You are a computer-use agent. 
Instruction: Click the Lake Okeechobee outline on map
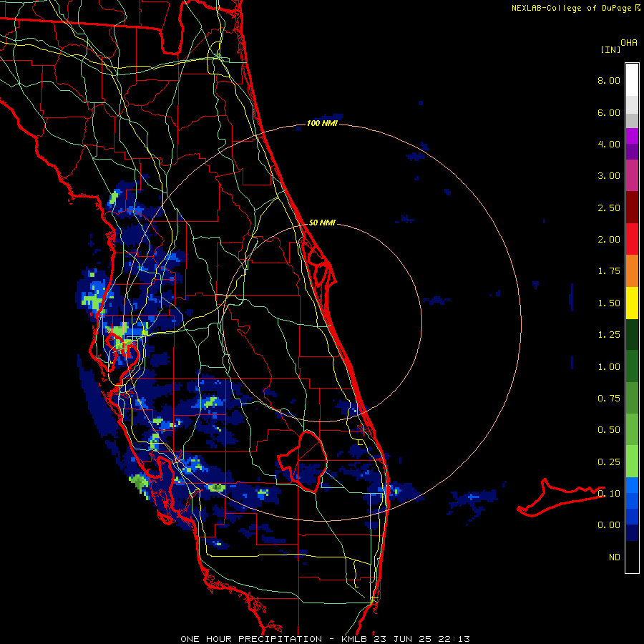302,462
